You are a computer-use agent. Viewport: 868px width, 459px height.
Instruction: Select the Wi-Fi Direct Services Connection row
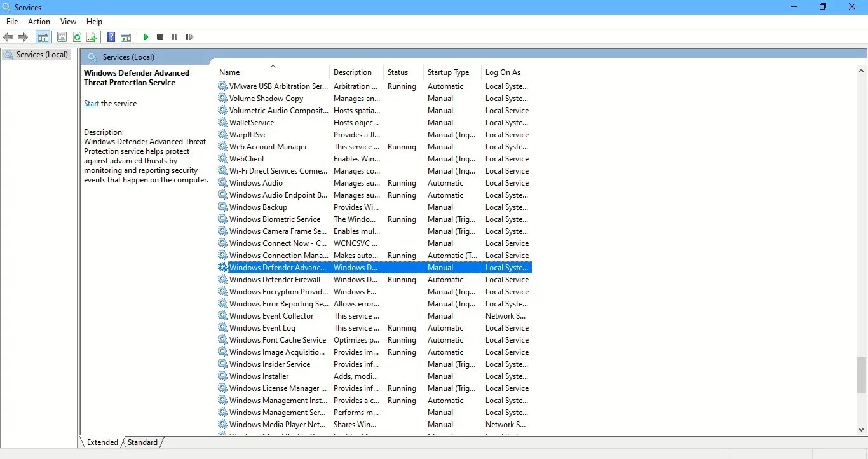tap(375, 170)
